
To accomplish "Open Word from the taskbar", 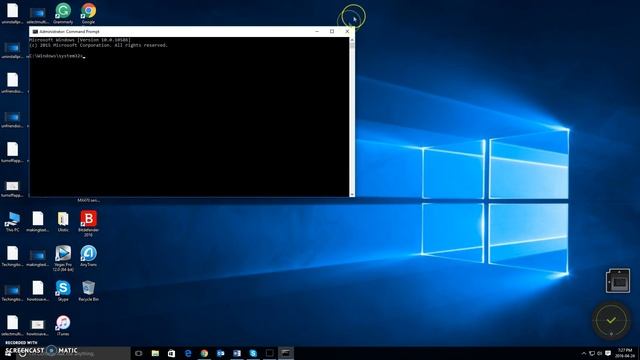I will [x=237, y=353].
